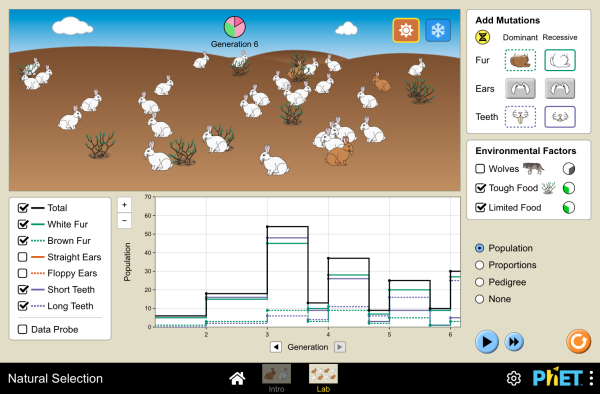Open the PhET options menu
Image resolution: width=600 pixels, height=394 pixels.
[x=591, y=378]
